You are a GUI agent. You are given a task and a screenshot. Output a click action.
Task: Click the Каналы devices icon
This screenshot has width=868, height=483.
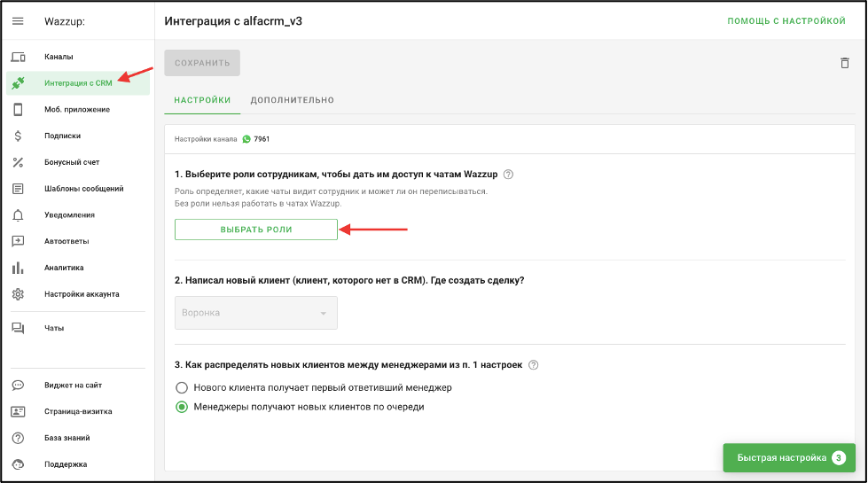coord(19,57)
